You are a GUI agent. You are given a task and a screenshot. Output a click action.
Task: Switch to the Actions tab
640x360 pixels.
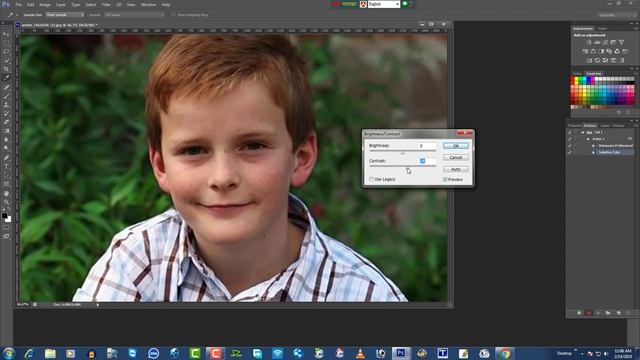coord(590,126)
